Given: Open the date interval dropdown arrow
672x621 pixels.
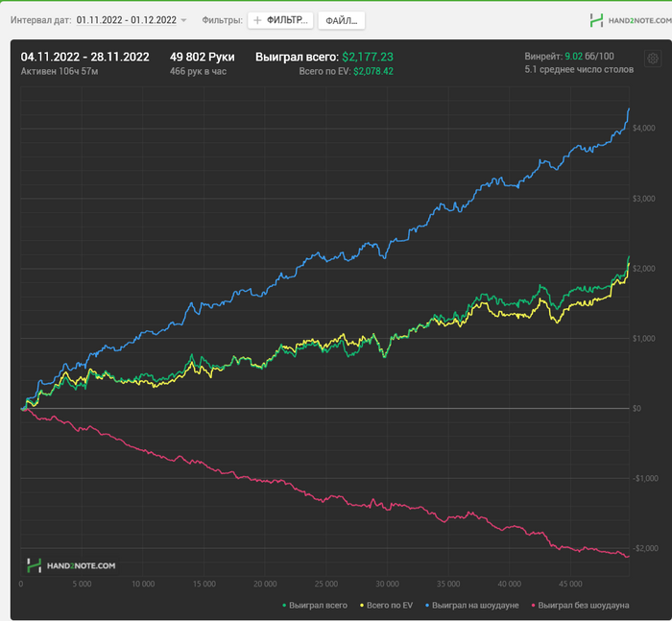Looking at the screenshot, I should 183,20.
